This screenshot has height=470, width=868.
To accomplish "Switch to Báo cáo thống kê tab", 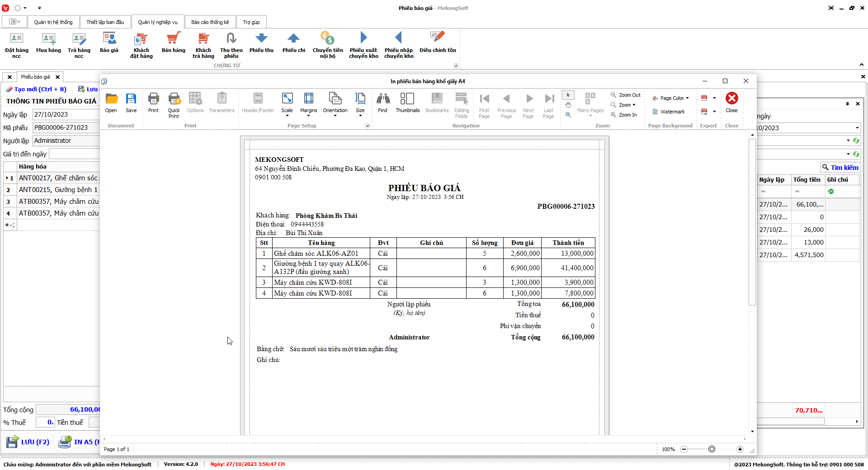I will (x=210, y=22).
